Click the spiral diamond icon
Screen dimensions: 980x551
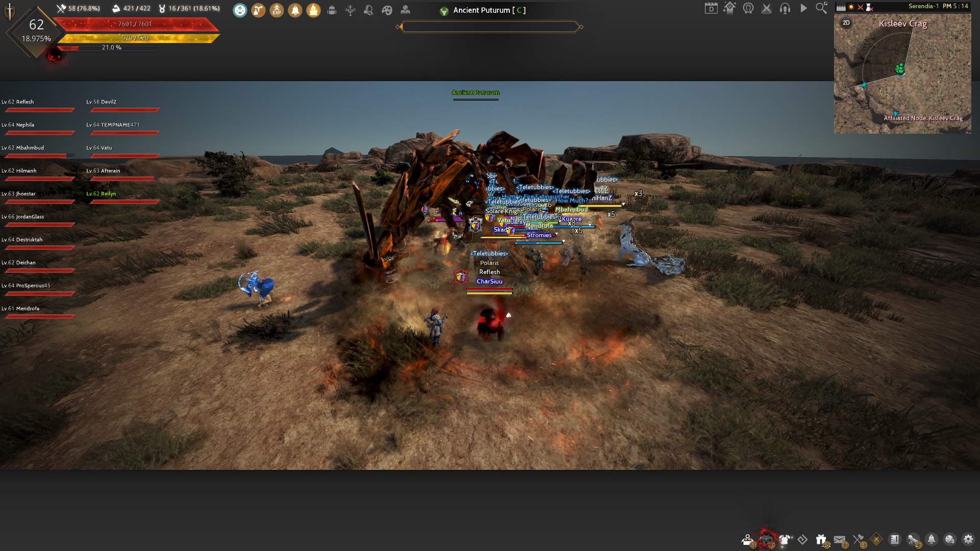pyautogui.click(x=803, y=539)
